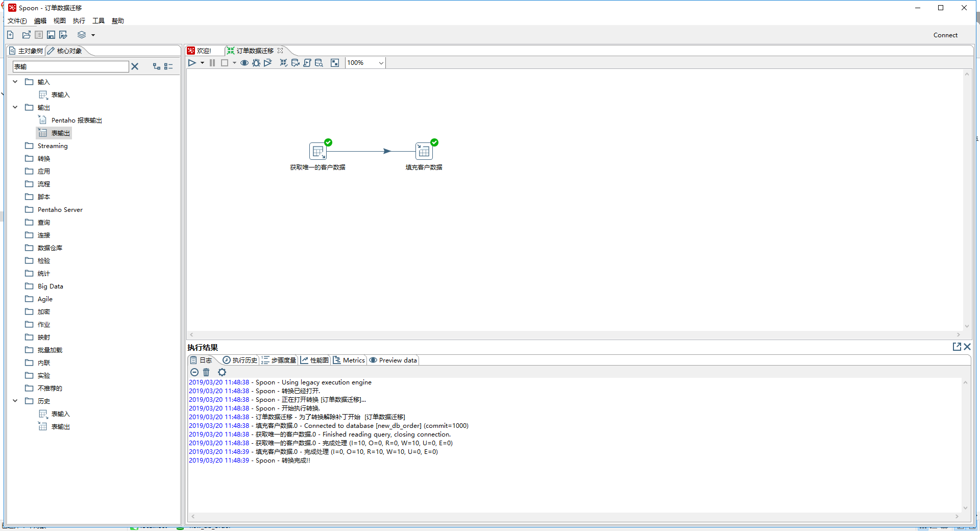The width and height of the screenshot is (980, 531).
Task: Open the 工具 menu
Action: [x=99, y=21]
